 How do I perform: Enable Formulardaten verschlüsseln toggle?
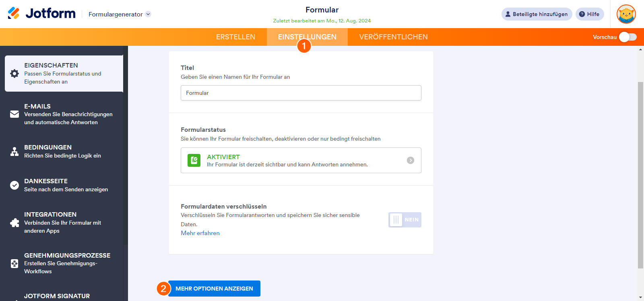pyautogui.click(x=405, y=220)
